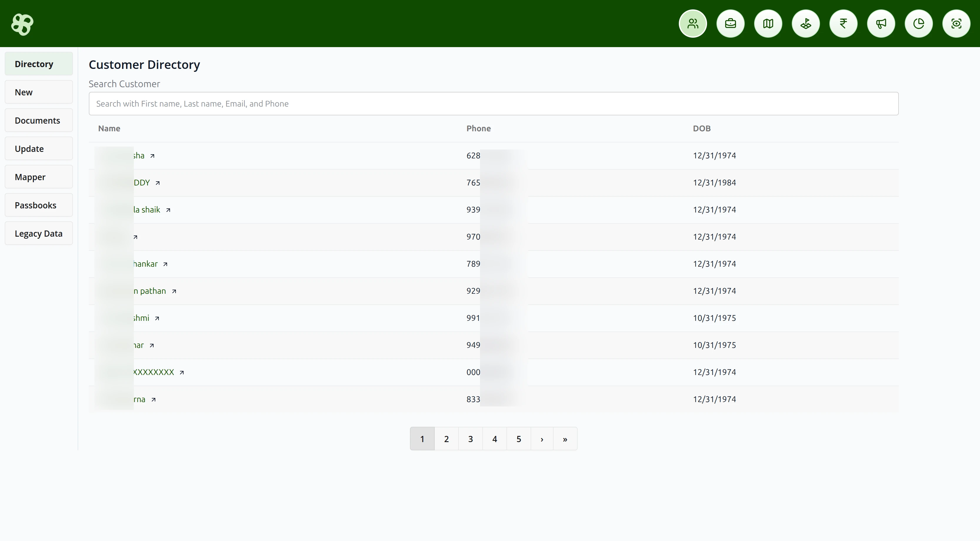
Task: Open the map icon in the header
Action: pyautogui.click(x=768, y=23)
